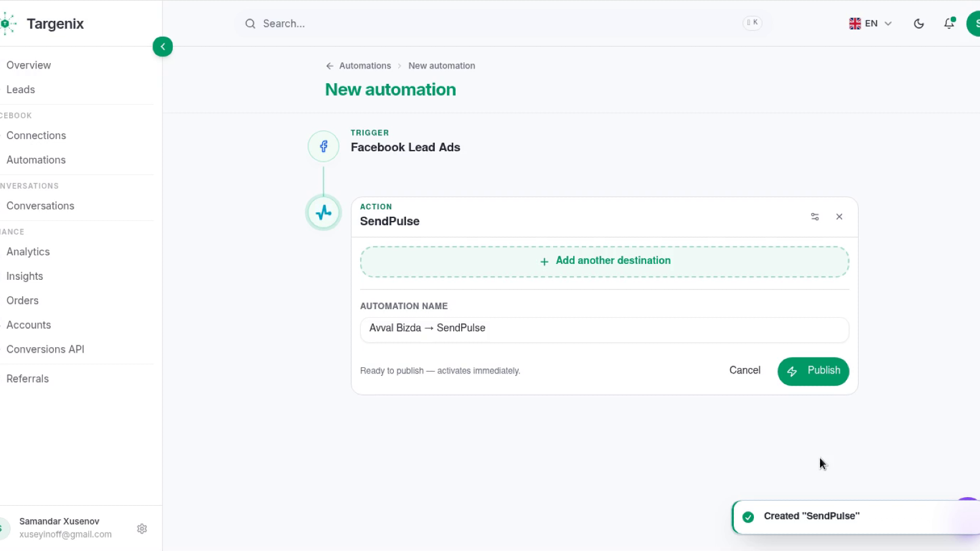Click the keyboard shortcut K badge
The image size is (980, 551).
[752, 23]
